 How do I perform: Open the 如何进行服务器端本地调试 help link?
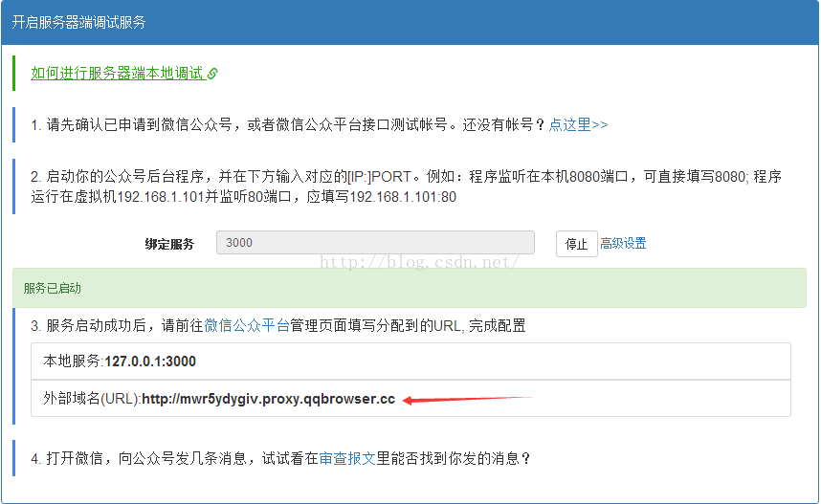[117, 74]
